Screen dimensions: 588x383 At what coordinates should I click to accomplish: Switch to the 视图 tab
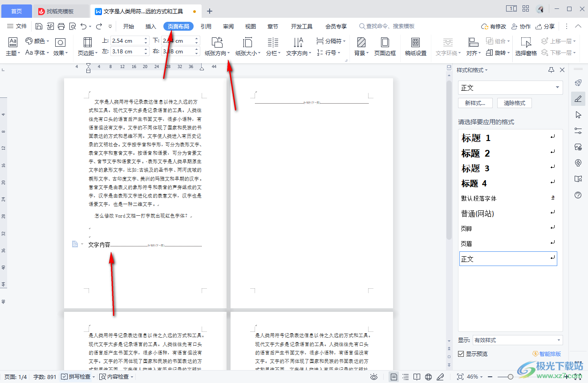tap(251, 26)
